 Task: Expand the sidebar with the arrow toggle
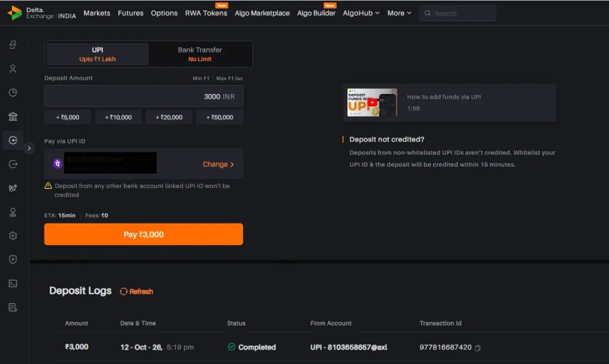click(x=29, y=148)
